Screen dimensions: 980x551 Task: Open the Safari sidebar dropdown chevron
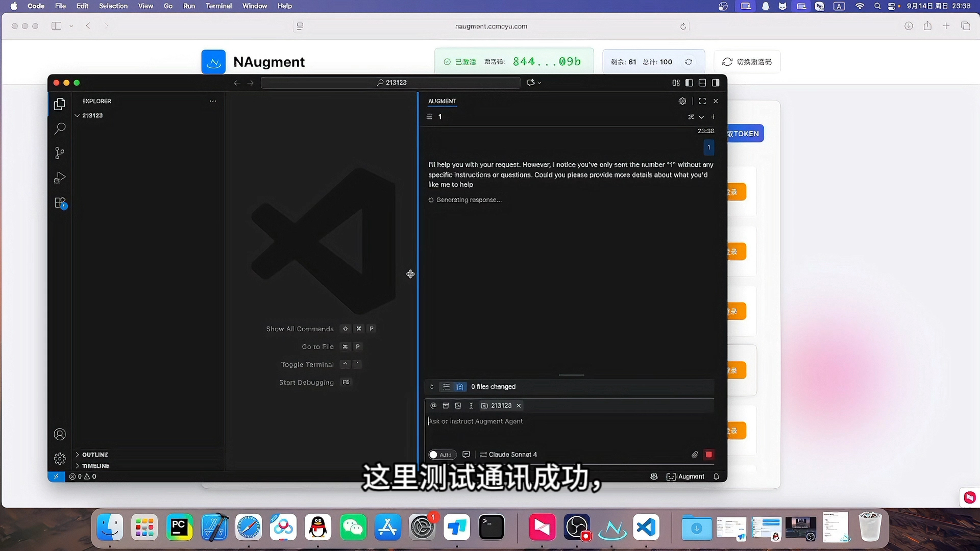click(71, 26)
